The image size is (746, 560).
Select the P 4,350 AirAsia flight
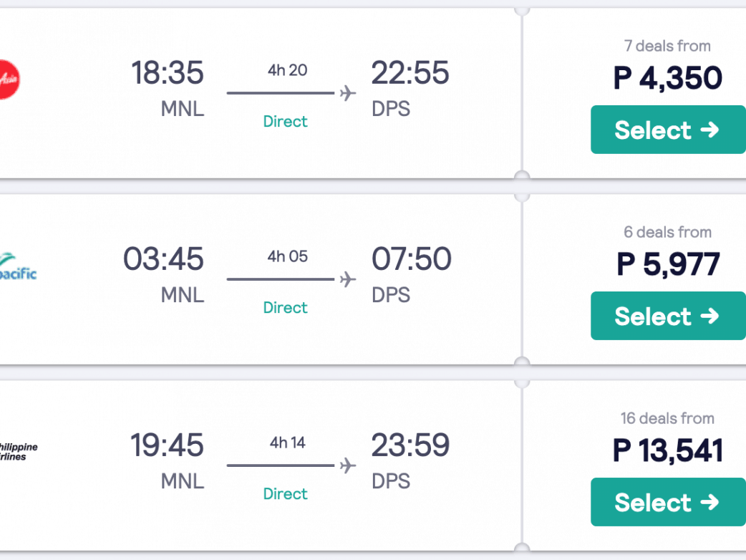click(667, 130)
